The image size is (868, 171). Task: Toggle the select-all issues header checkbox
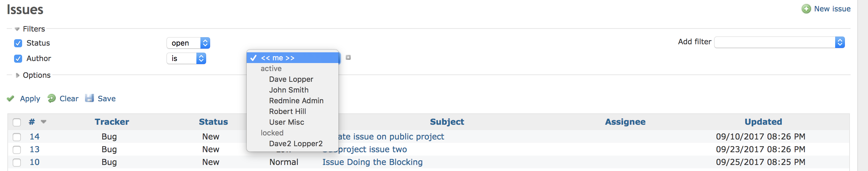tap(17, 122)
